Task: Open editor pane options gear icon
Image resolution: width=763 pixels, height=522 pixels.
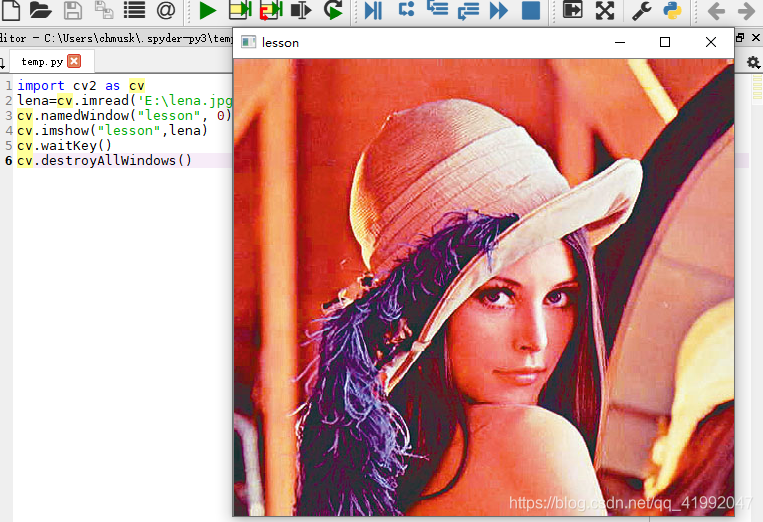Action: [x=753, y=62]
